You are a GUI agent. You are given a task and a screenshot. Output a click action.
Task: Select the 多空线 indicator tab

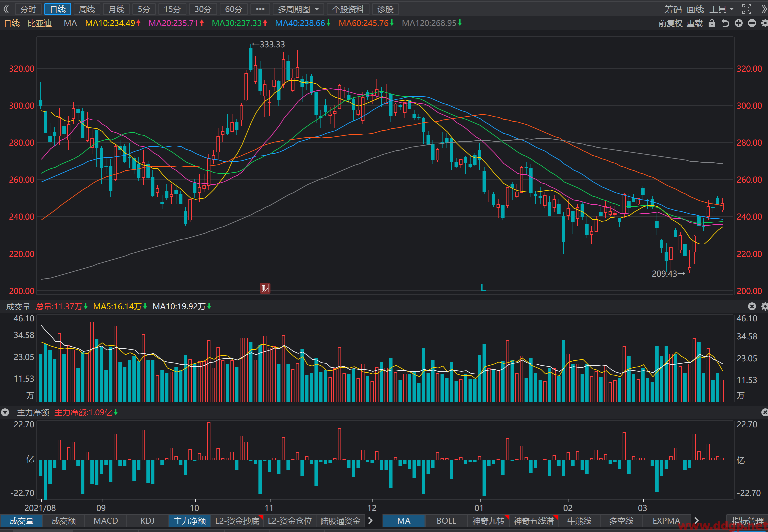tap(621, 521)
